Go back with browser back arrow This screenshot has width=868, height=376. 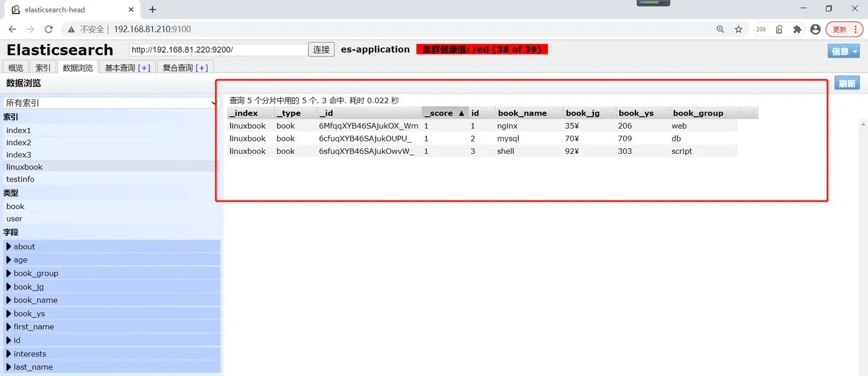[x=12, y=29]
